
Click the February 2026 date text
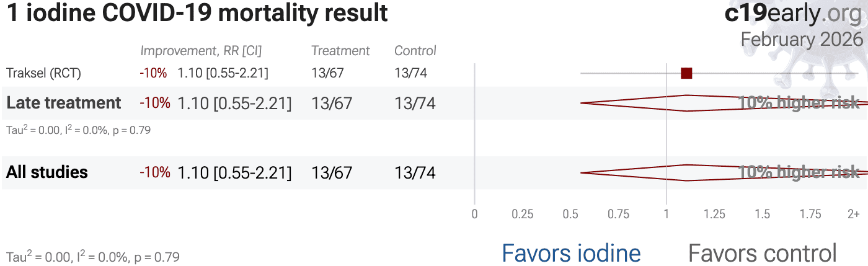pyautogui.click(x=802, y=39)
